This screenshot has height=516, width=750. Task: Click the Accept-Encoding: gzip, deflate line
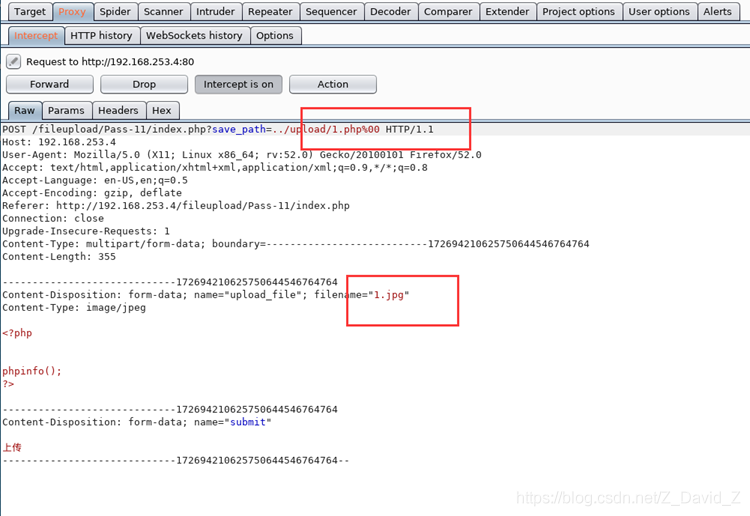(x=92, y=193)
